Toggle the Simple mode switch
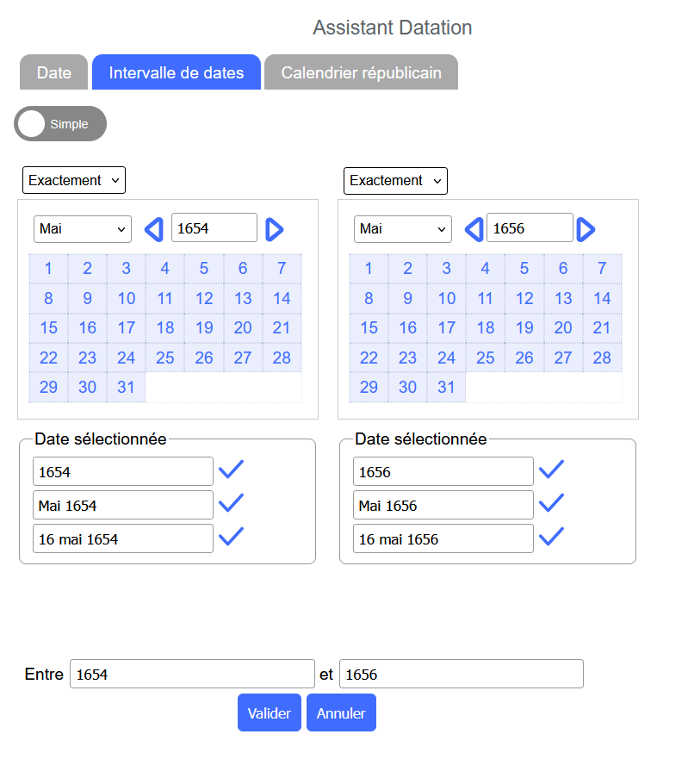Image resolution: width=688 pixels, height=784 pixels. coord(60,124)
